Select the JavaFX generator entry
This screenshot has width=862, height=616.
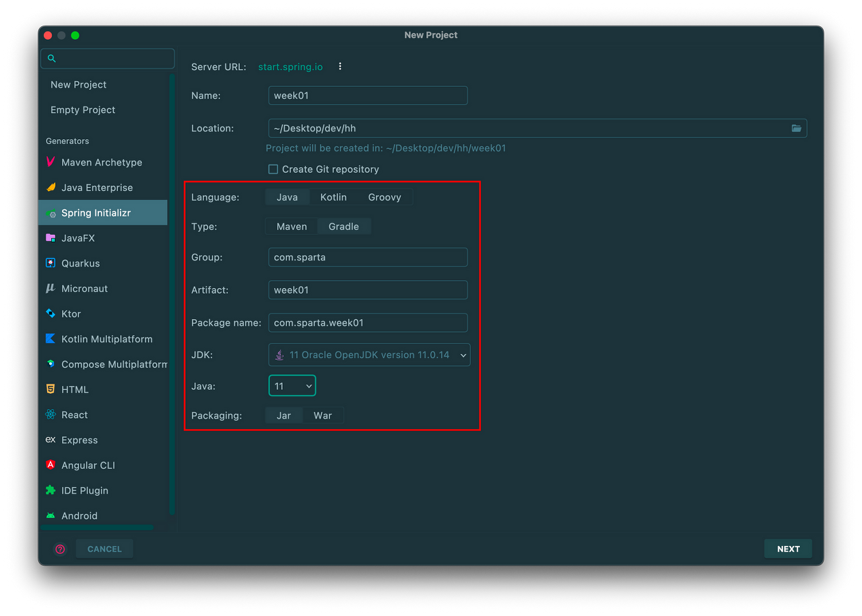(x=104, y=238)
